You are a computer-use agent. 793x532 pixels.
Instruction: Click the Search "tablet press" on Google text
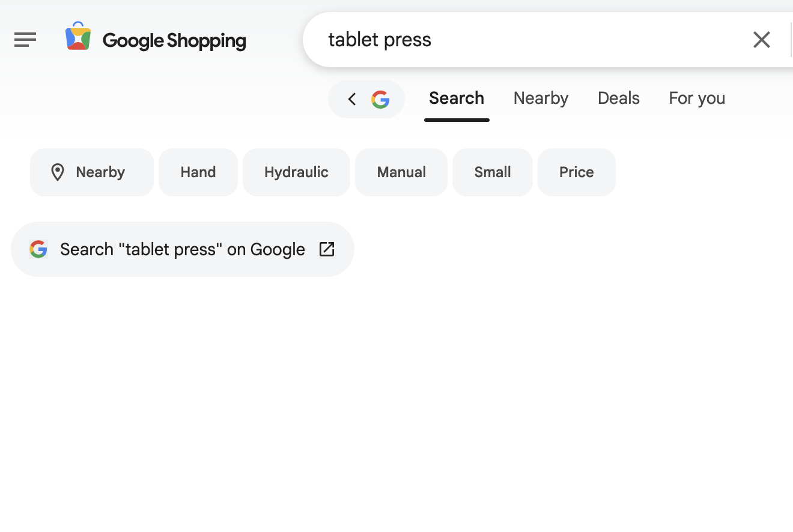click(x=183, y=249)
